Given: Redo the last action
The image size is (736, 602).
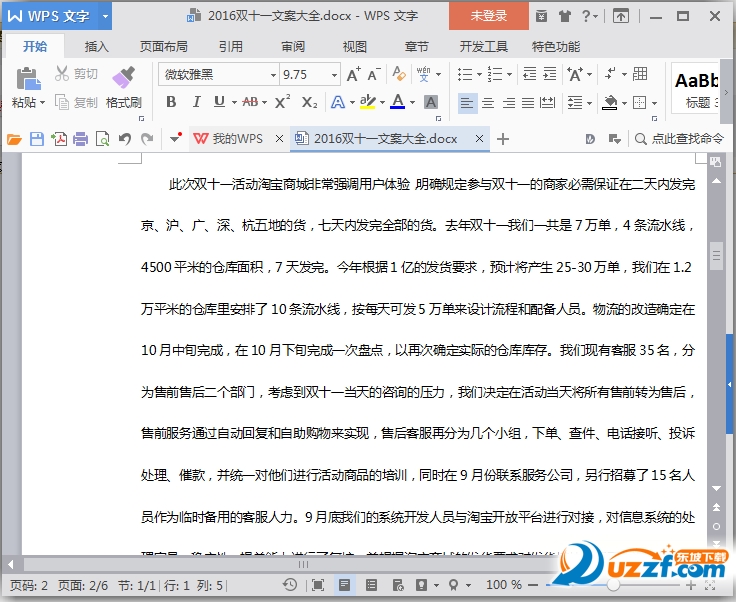Looking at the screenshot, I should point(147,139).
